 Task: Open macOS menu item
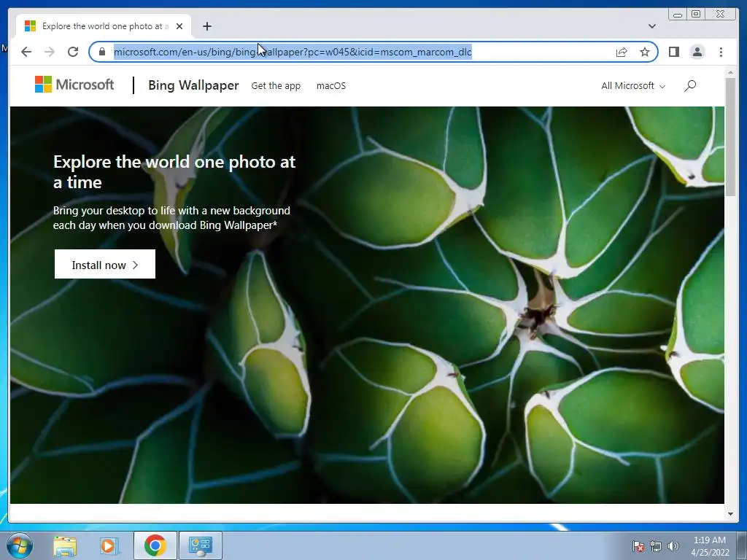pyautogui.click(x=331, y=86)
